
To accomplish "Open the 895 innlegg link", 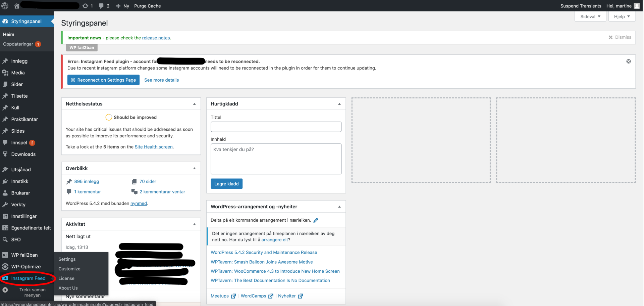I will point(87,181).
